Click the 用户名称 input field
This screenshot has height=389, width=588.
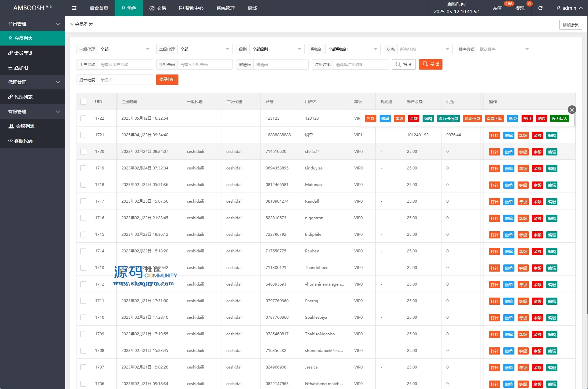[125, 65]
